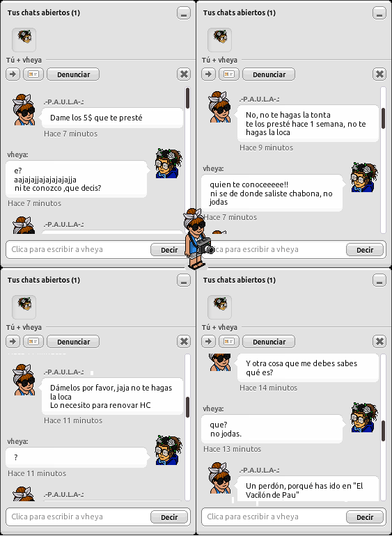392x536 pixels.
Task: Click Decir button in bottom-left chat
Action: 169,517
